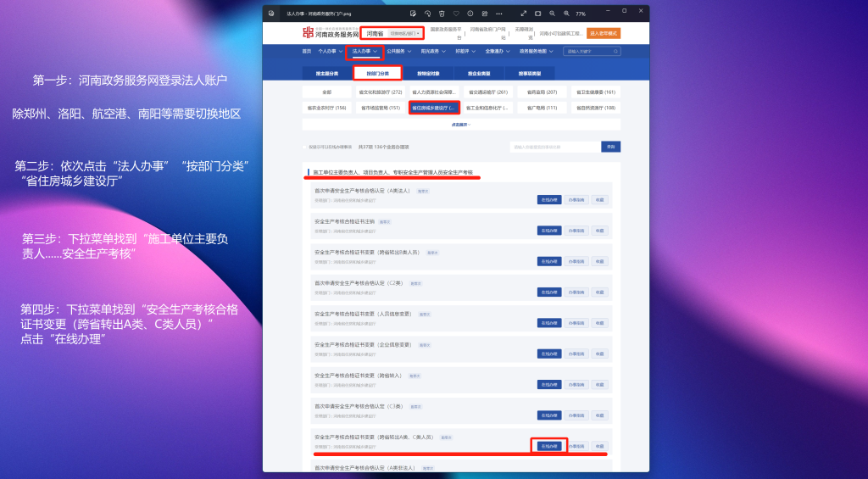Click 在线办理 for 人员信息变更 row
868x479 pixels.
coord(549,323)
